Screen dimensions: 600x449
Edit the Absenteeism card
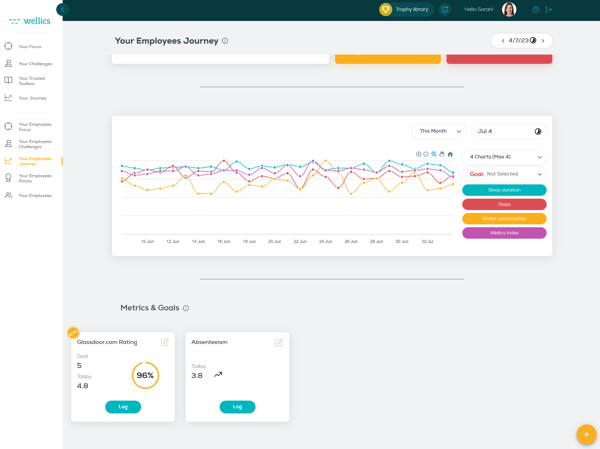pyautogui.click(x=279, y=342)
